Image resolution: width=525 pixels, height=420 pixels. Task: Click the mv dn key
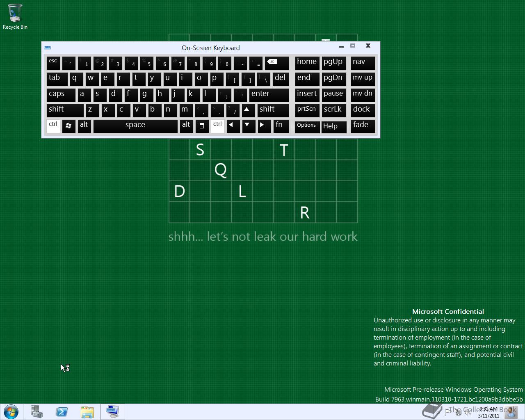point(363,95)
